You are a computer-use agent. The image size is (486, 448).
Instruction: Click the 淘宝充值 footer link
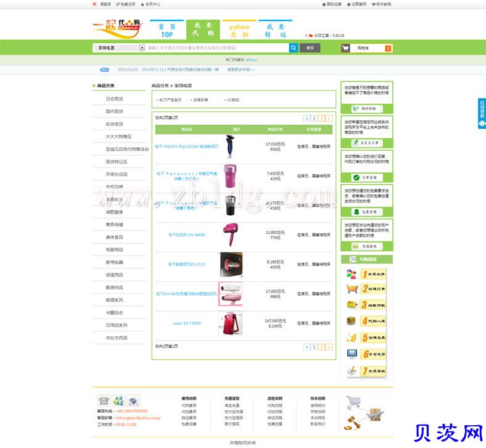232,405
